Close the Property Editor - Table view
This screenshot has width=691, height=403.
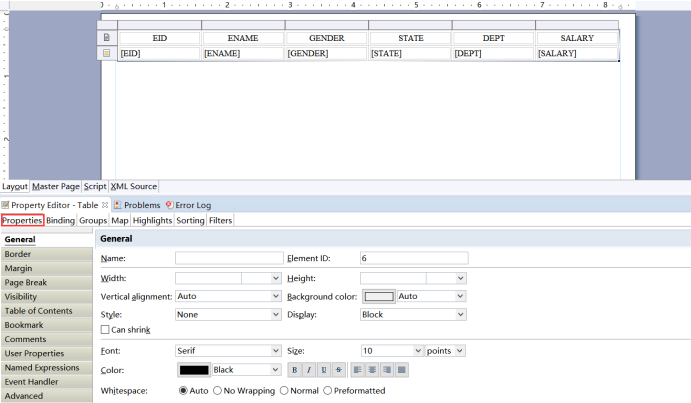(105, 205)
